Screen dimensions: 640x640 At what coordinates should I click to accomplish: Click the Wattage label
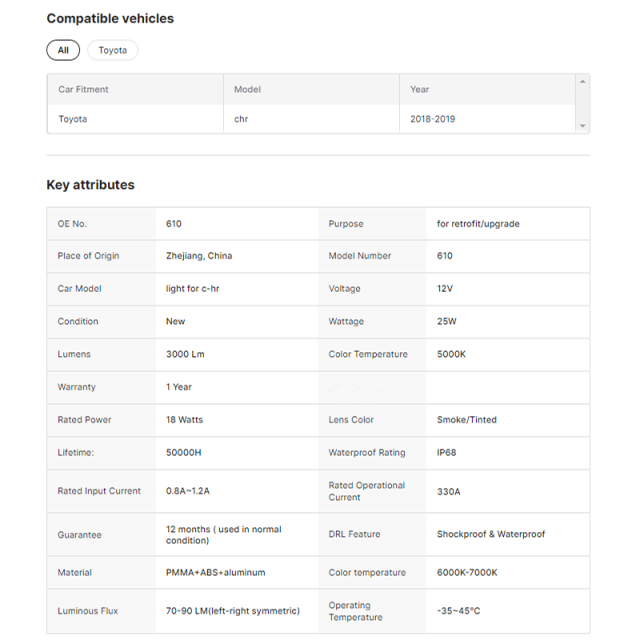[x=346, y=321]
